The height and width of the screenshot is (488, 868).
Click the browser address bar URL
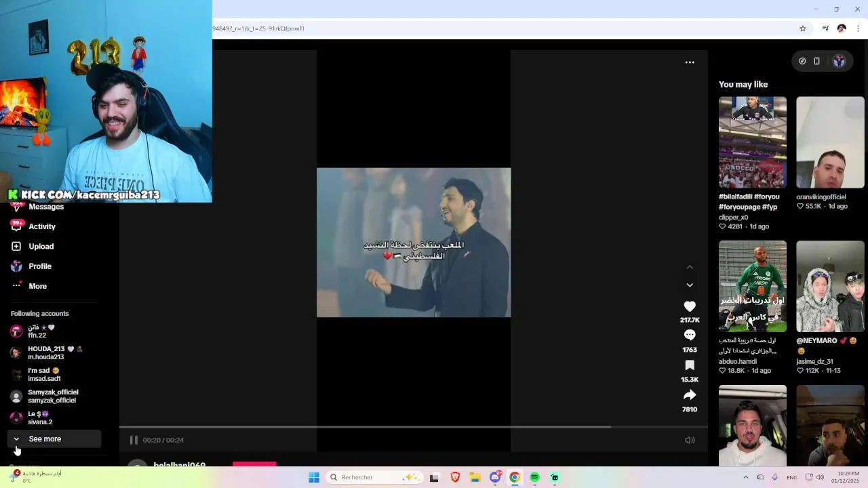click(x=258, y=28)
